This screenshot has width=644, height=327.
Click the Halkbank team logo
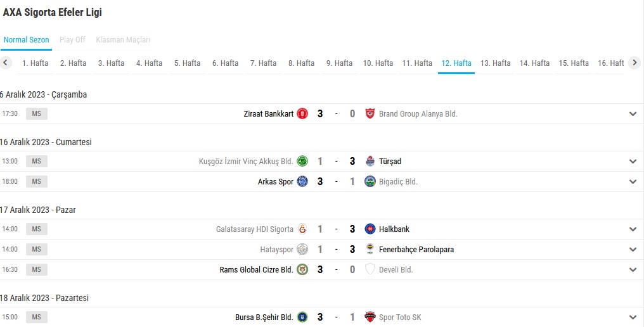[x=370, y=229]
